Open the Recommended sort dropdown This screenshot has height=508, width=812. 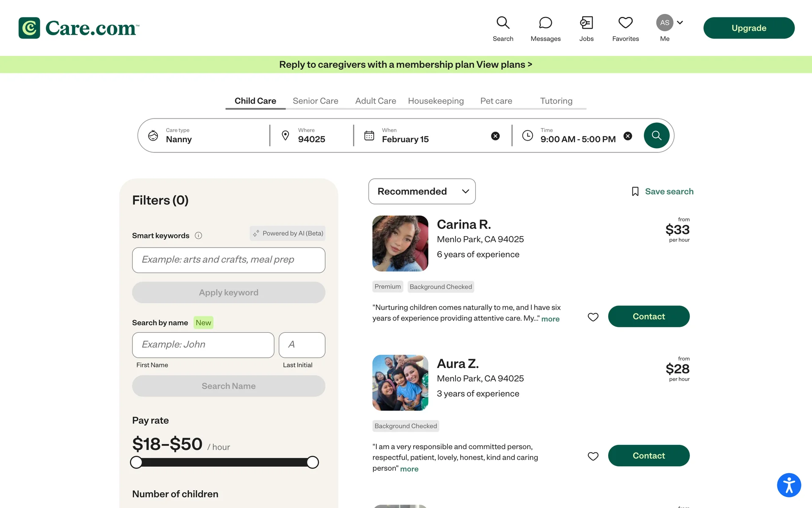422,191
